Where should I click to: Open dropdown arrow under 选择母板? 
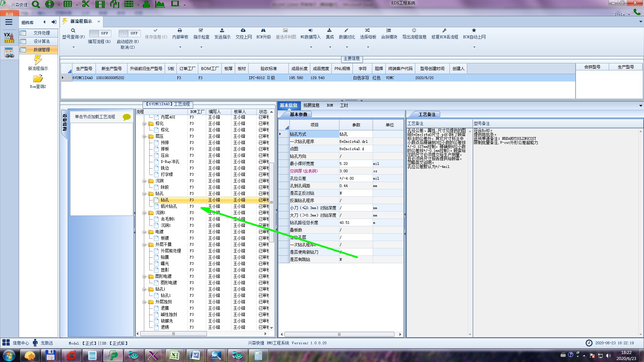pyautogui.click(x=368, y=47)
